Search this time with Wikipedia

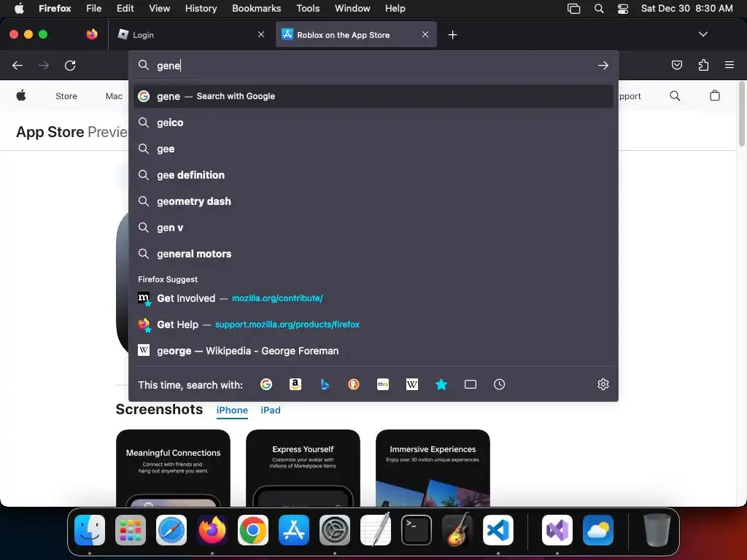coord(412,384)
